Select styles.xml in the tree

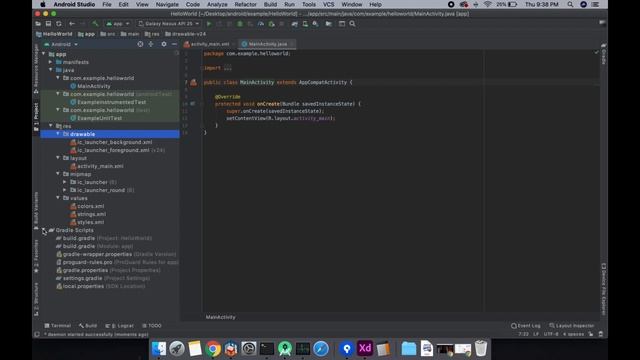[x=91, y=222]
